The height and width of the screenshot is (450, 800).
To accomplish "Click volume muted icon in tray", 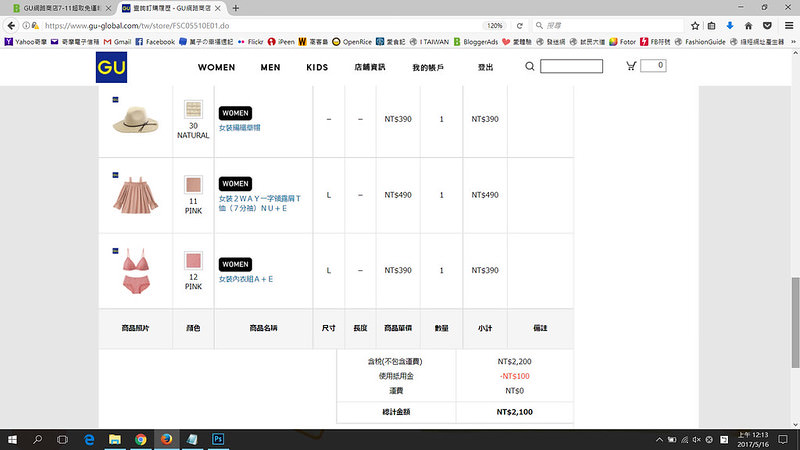I will 696,439.
